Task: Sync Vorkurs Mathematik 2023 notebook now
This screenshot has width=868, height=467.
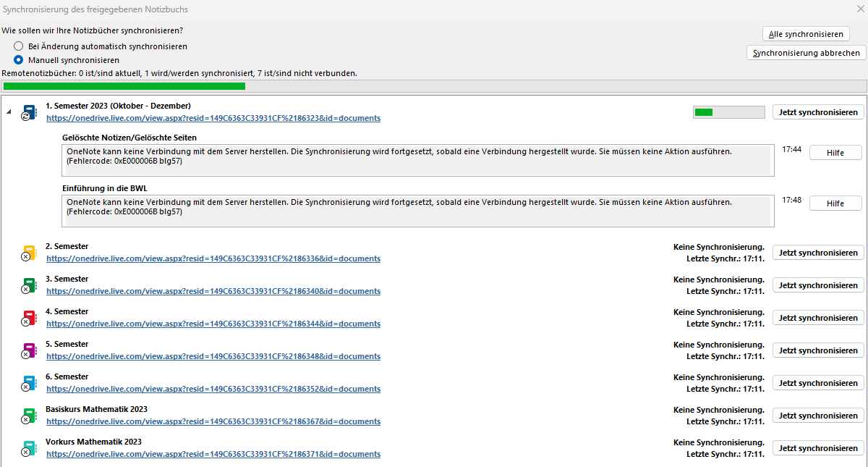Action: tap(818, 448)
